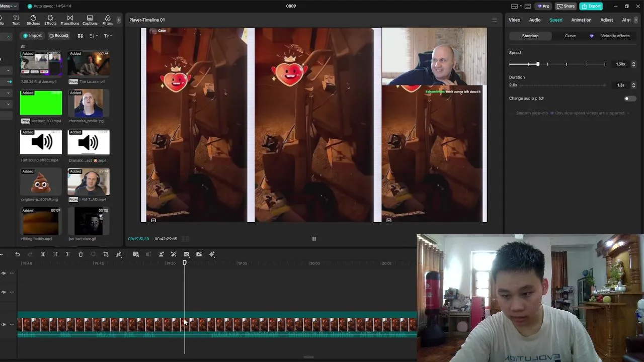Open the Menu dropdown

tap(8, 6)
